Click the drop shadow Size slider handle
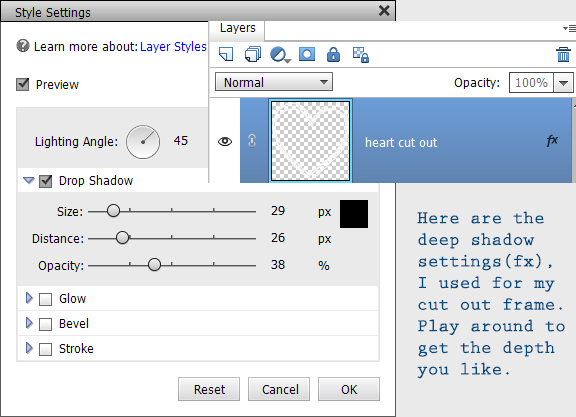The image size is (576, 417). 113,211
